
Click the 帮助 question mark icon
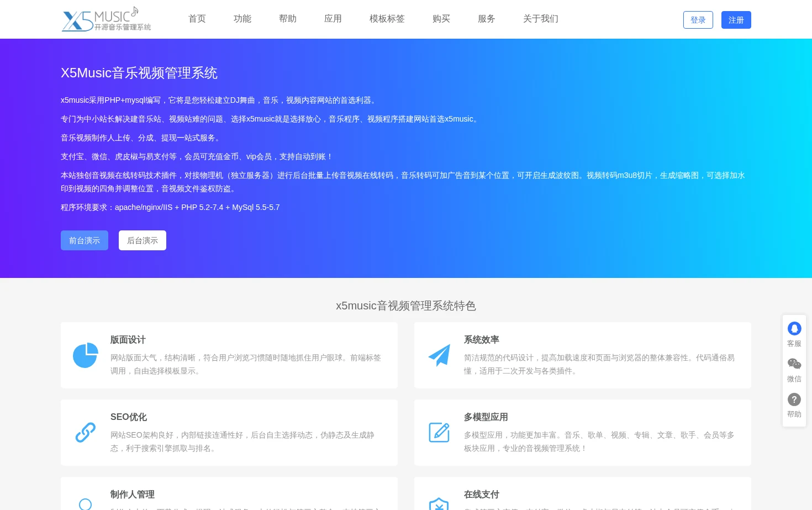(x=794, y=399)
